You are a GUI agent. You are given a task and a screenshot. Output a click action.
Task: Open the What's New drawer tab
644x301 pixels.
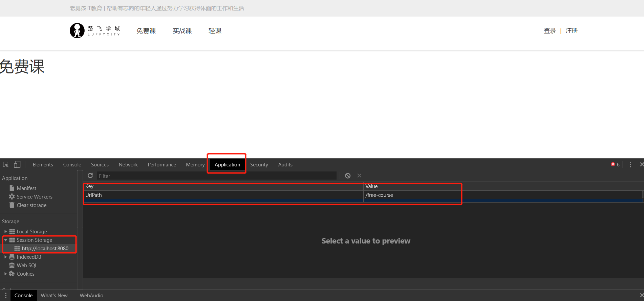pos(54,295)
